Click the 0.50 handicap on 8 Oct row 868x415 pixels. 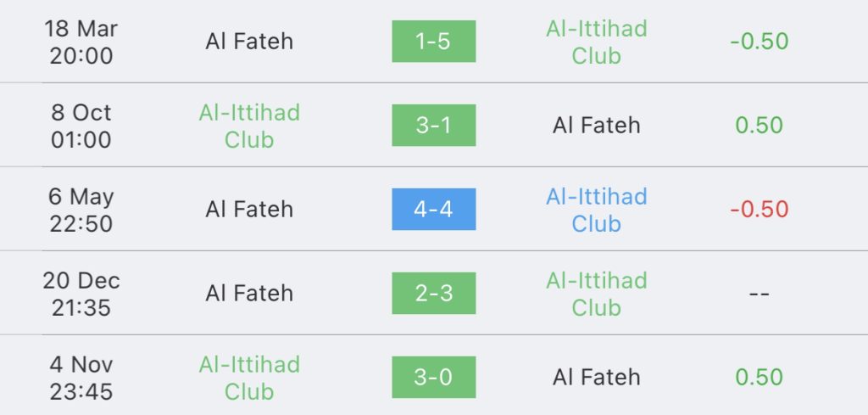pos(759,126)
